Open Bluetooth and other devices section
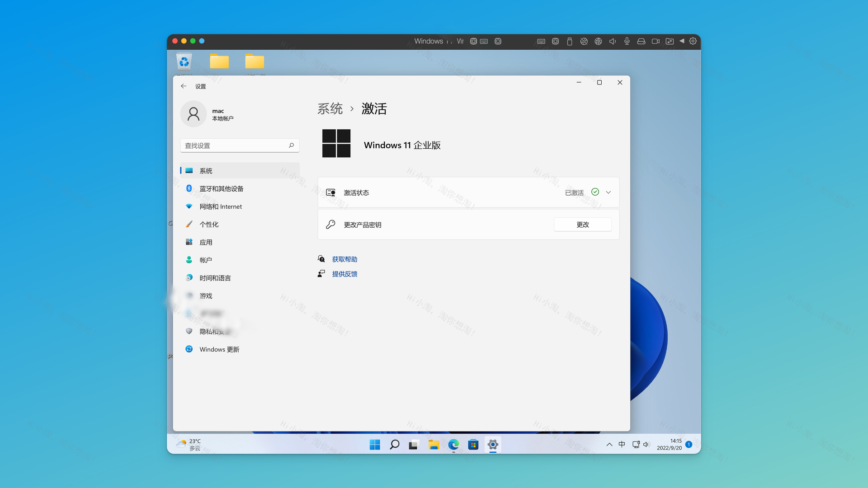Viewport: 868px width, 488px height. tap(240, 188)
